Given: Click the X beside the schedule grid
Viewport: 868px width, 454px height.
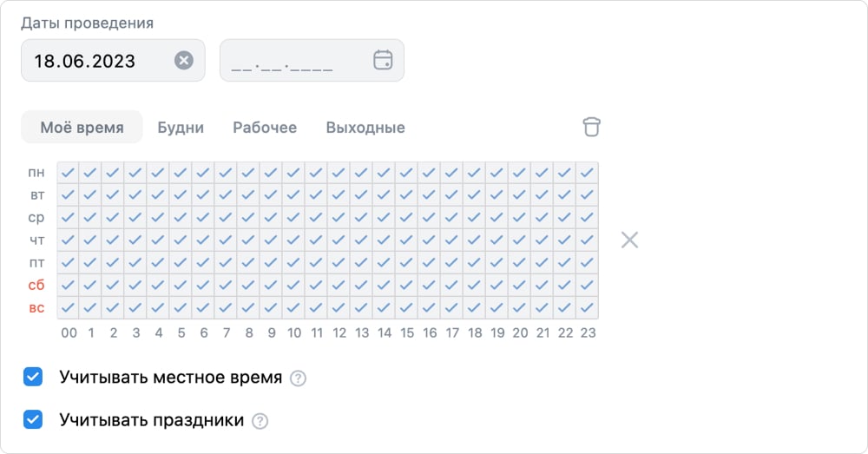Looking at the screenshot, I should tap(629, 240).
